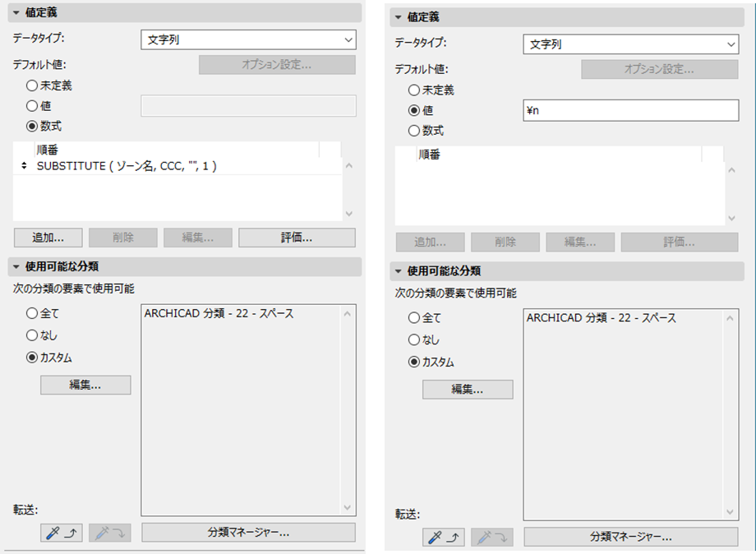Open データタイプ dropdown in right panel

[630, 44]
